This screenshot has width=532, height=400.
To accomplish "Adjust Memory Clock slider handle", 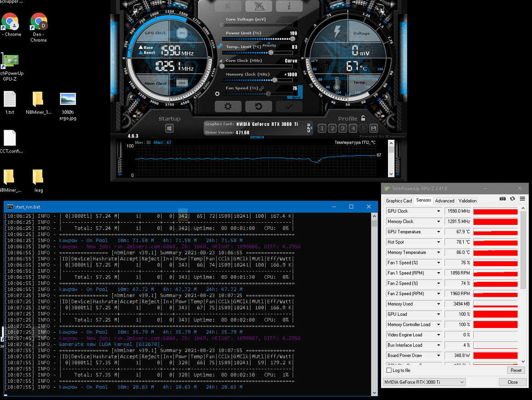I will pyautogui.click(x=275, y=80).
